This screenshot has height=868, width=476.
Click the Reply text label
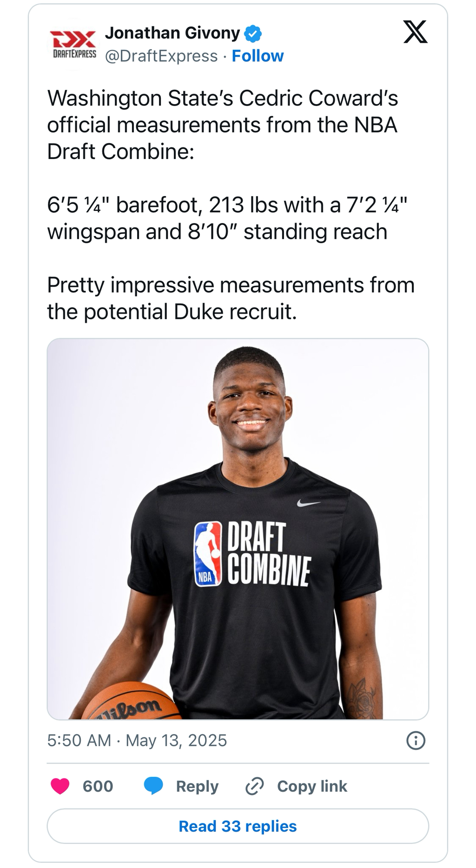pyautogui.click(x=197, y=786)
